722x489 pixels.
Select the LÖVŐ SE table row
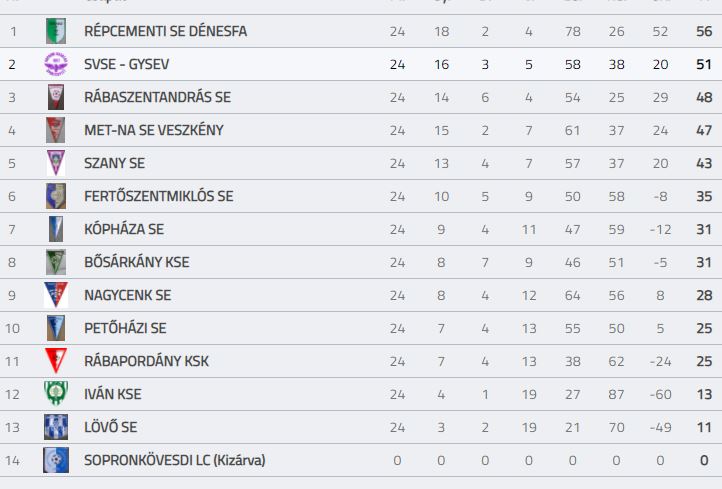coord(361,427)
